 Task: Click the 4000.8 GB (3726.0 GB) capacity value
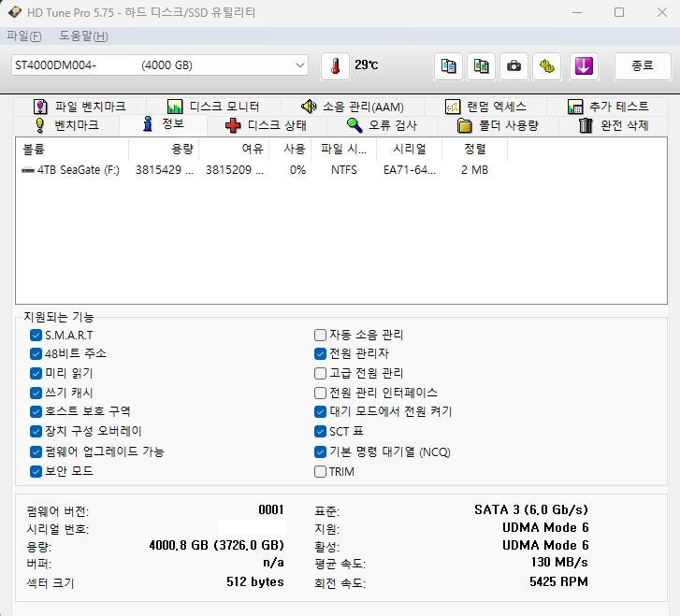(x=216, y=545)
